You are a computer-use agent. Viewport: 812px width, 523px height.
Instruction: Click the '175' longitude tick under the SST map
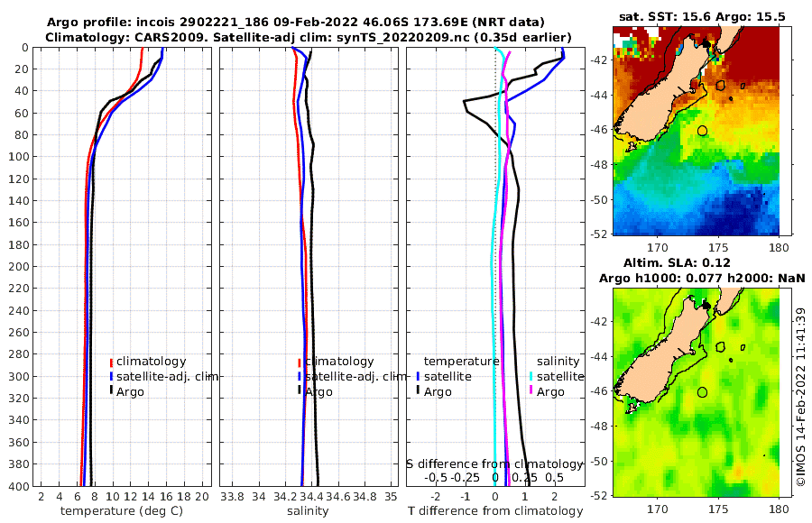tap(718, 248)
